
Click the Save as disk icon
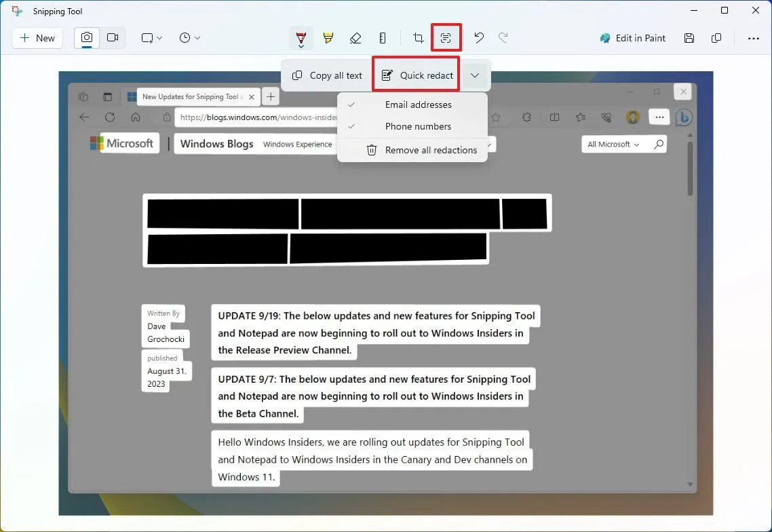pos(689,38)
